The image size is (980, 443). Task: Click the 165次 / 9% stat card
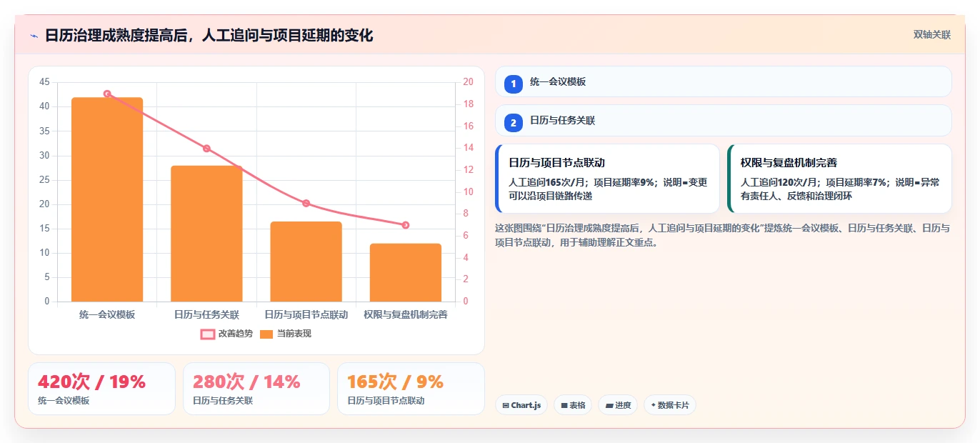coord(411,389)
